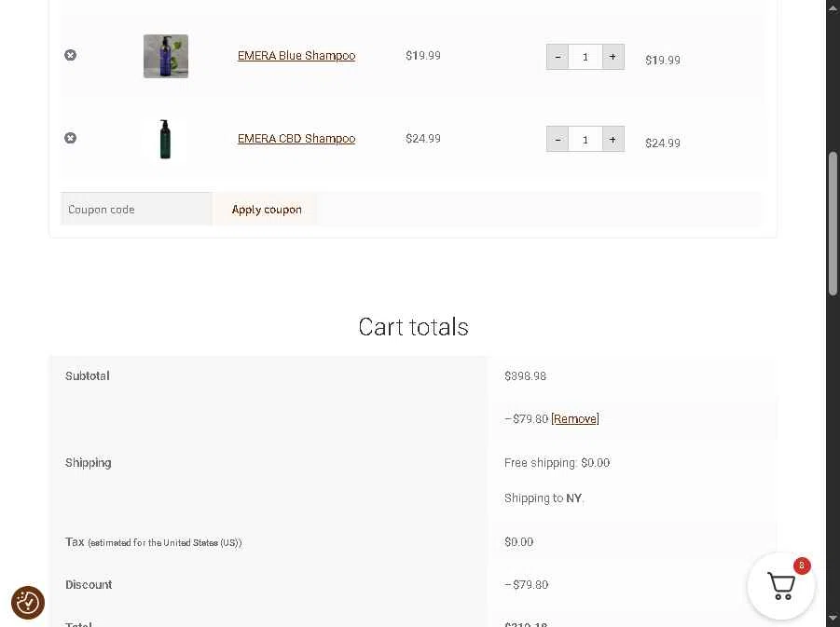Open cookie preferences badge icon
Viewport: 840px width, 627px height.
(28, 603)
